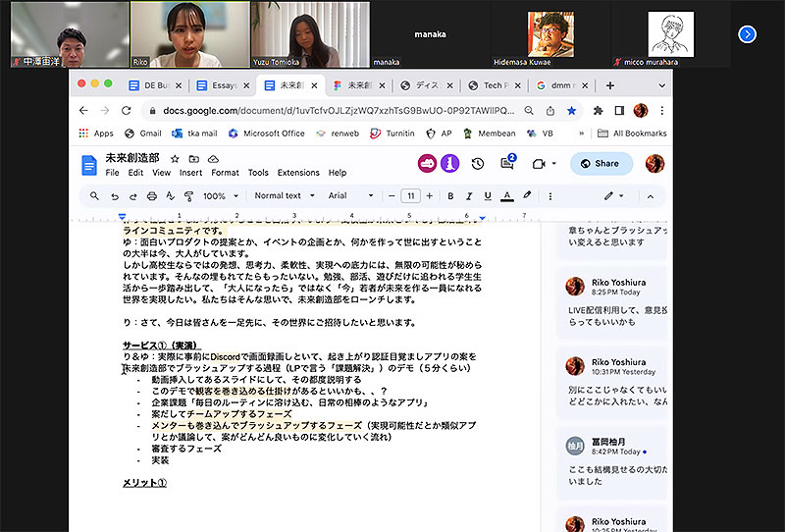
Task: Open the comments history icon
Action: click(508, 164)
